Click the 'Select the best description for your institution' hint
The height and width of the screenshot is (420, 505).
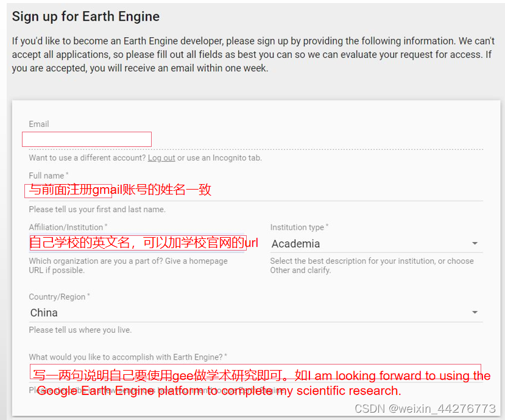372,266
